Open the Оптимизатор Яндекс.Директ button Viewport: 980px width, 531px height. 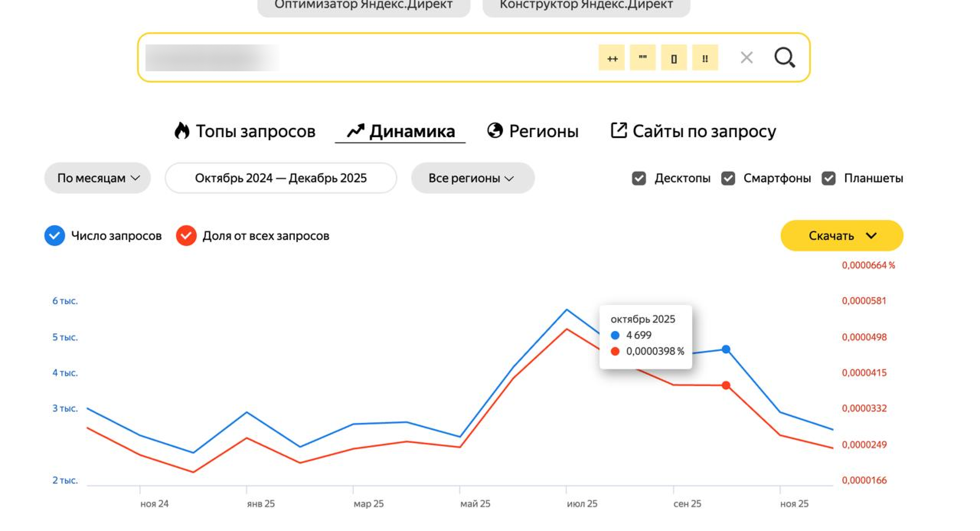364,5
